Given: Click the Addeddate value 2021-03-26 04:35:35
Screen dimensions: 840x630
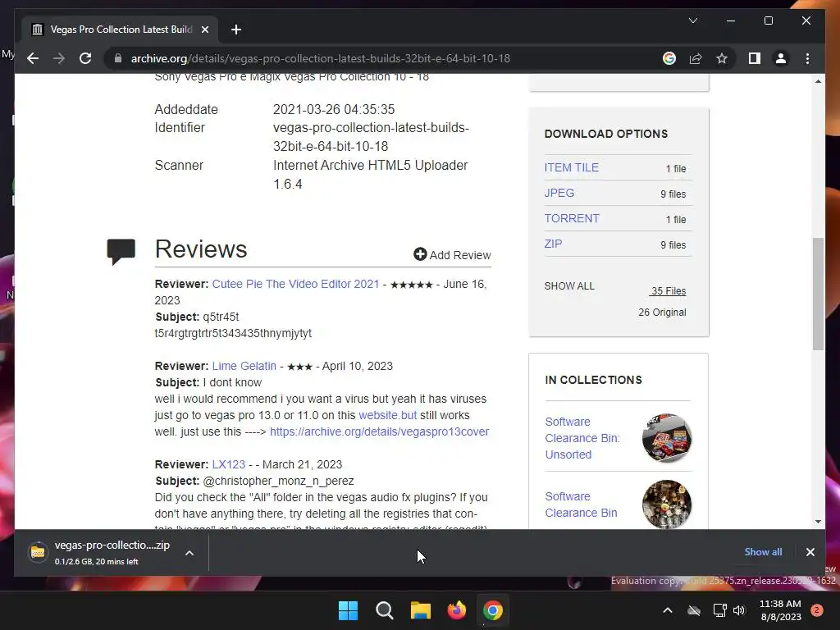Looking at the screenshot, I should point(334,109).
